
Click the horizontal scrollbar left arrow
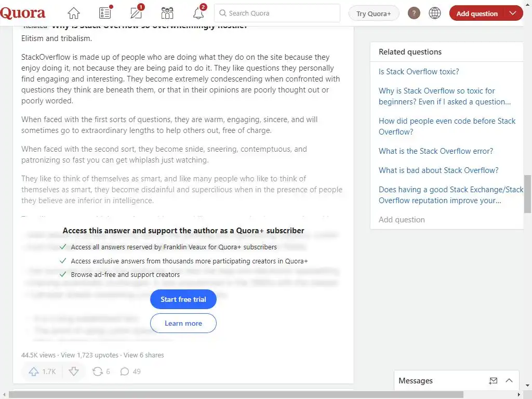coord(4,394)
